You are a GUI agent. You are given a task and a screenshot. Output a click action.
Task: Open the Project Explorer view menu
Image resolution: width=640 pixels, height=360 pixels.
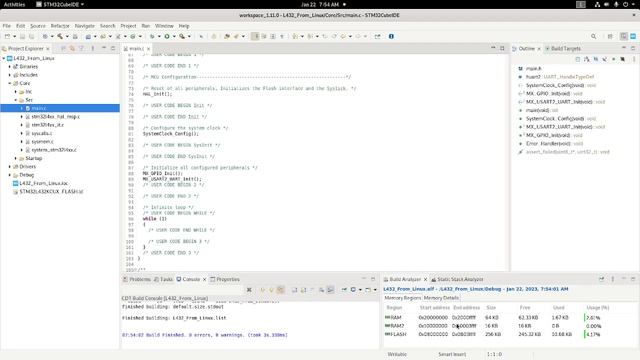point(93,48)
